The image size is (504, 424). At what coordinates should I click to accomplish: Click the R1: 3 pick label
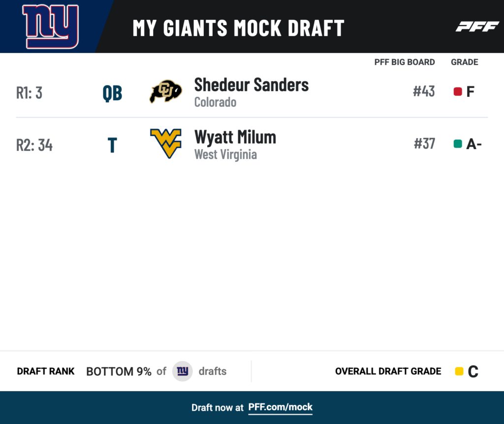[29, 93]
